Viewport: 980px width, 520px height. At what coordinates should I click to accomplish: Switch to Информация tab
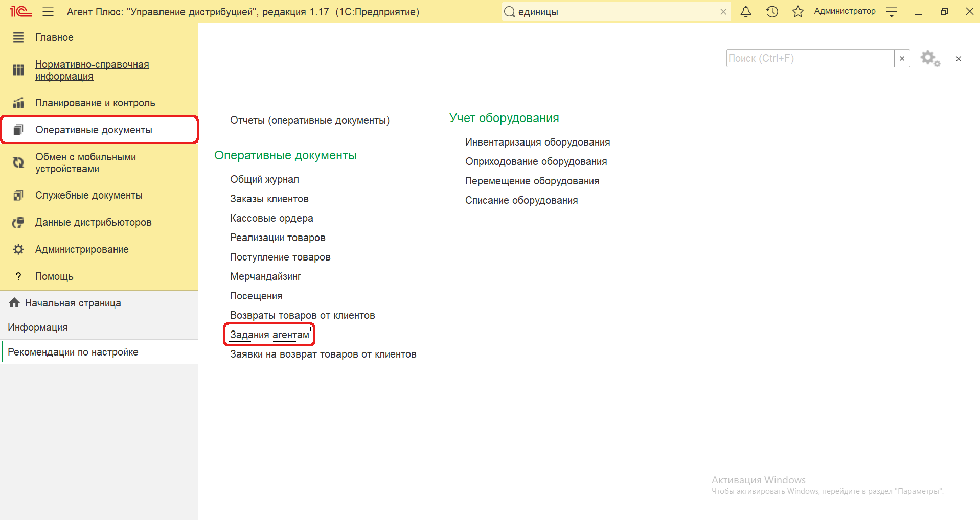point(99,327)
